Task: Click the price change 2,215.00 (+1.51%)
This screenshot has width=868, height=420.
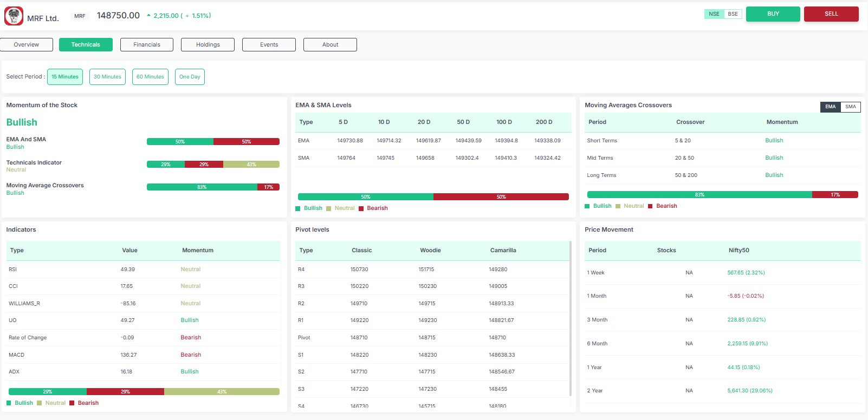Action: coord(182,16)
